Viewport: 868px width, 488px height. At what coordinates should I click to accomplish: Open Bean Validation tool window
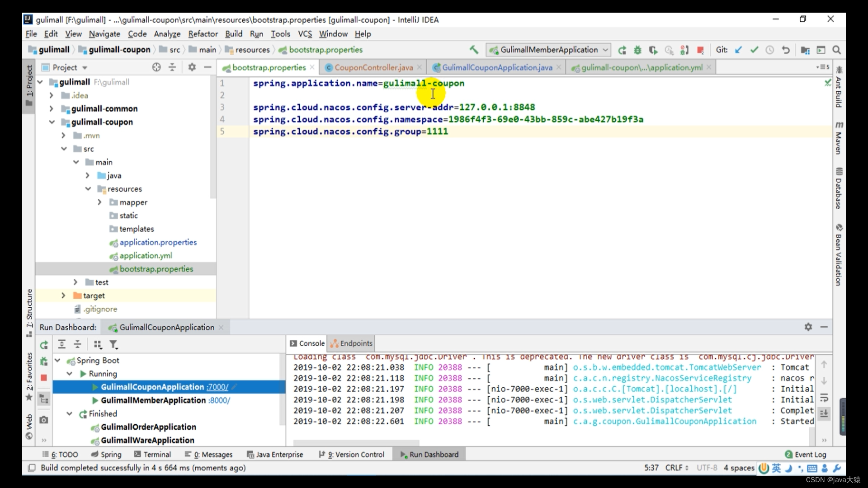(839, 254)
